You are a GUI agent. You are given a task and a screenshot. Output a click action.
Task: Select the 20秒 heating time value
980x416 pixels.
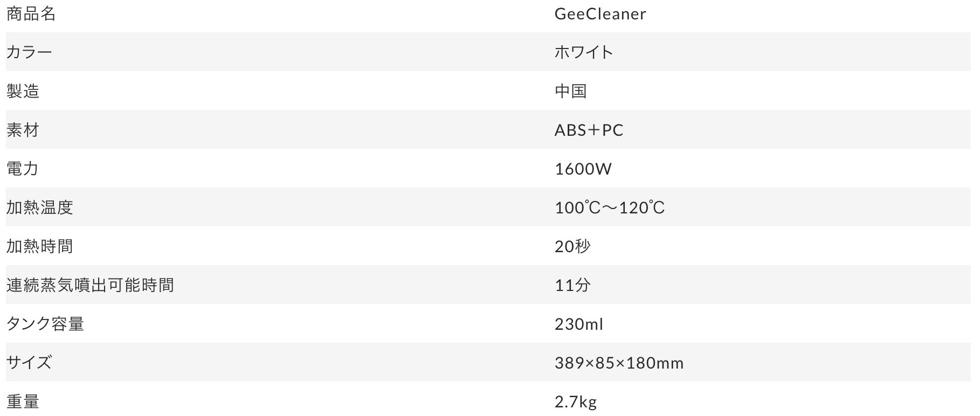(x=572, y=246)
